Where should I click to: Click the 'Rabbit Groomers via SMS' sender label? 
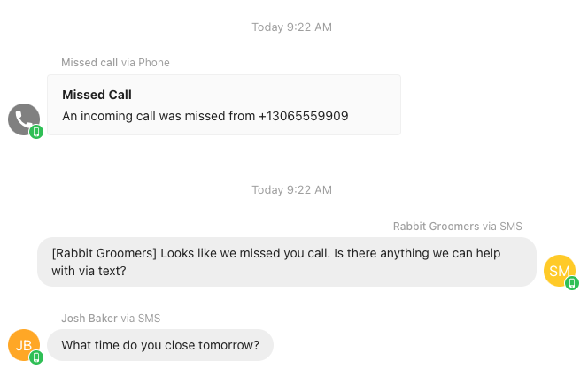(458, 227)
